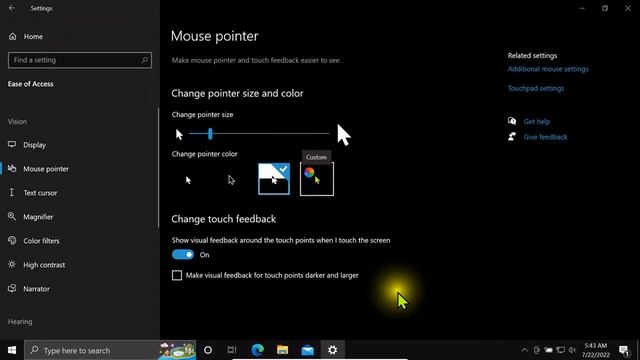Click Settings gear on taskbar
The width and height of the screenshot is (640, 360).
[x=333, y=350]
